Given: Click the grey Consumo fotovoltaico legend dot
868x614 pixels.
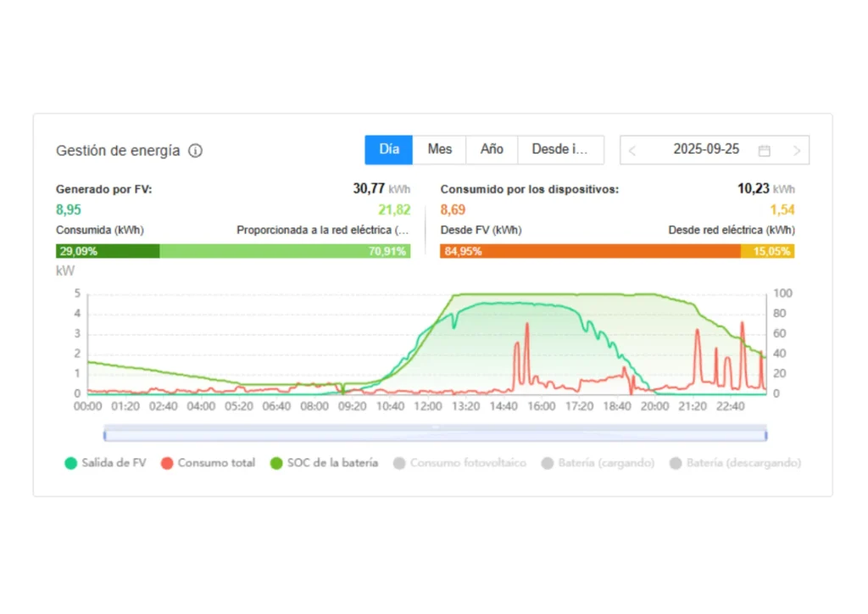Looking at the screenshot, I should pyautogui.click(x=398, y=463).
